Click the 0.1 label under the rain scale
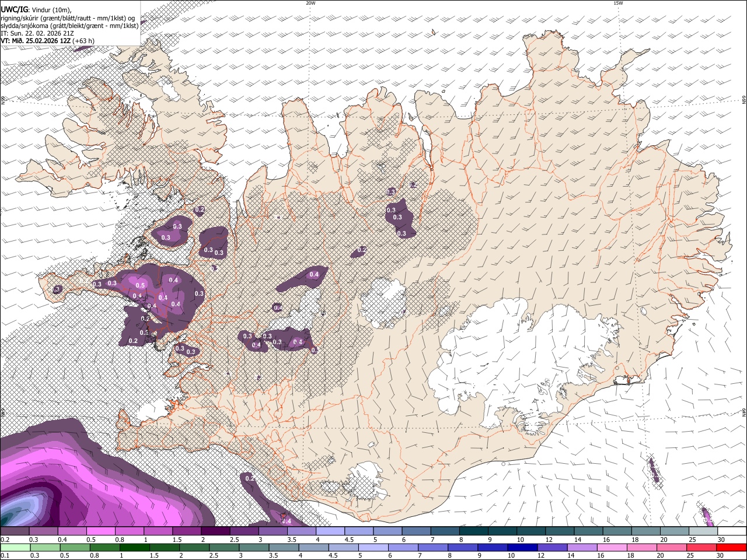 click(4, 555)
